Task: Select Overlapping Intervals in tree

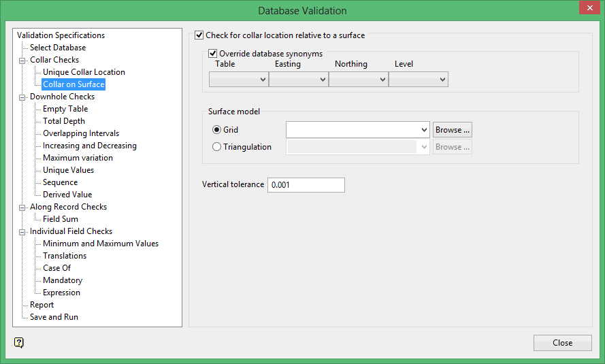Action: tap(81, 133)
